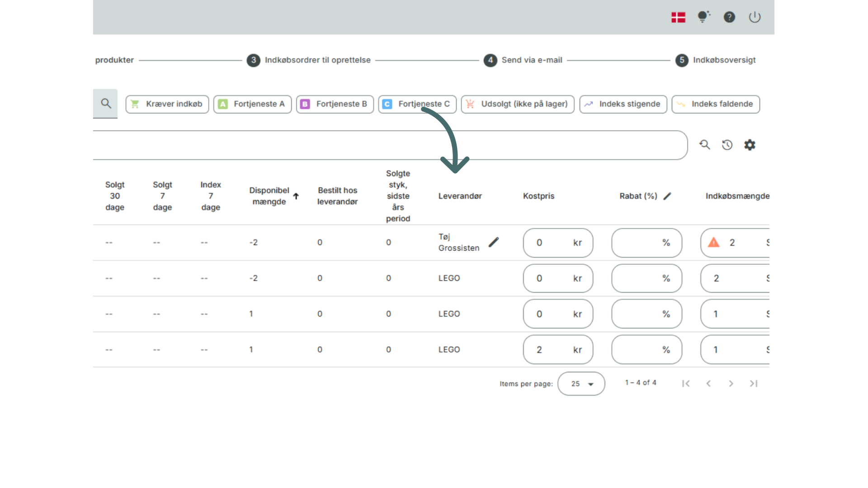This screenshot has height=488, width=868.
Task: Jump to last page arrow
Action: pos(754,384)
